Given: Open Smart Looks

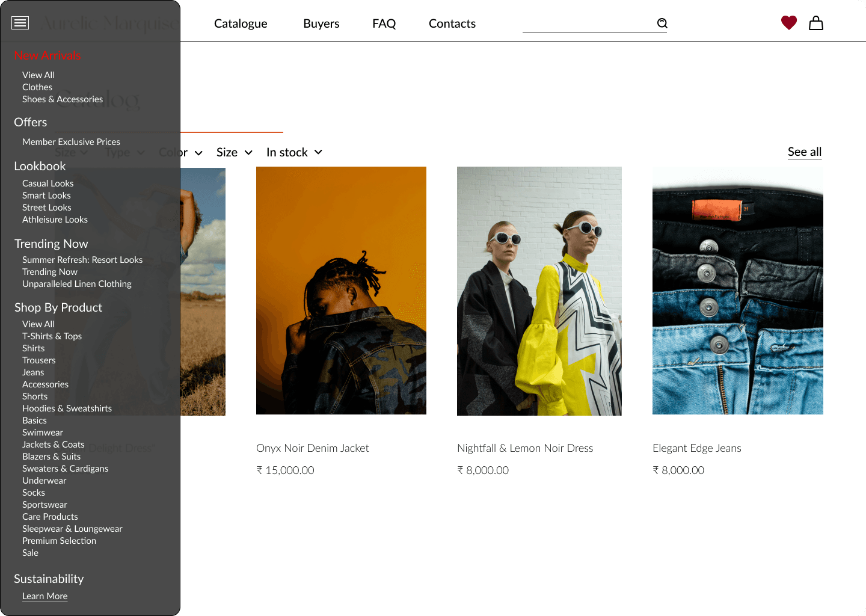Looking at the screenshot, I should (x=46, y=196).
